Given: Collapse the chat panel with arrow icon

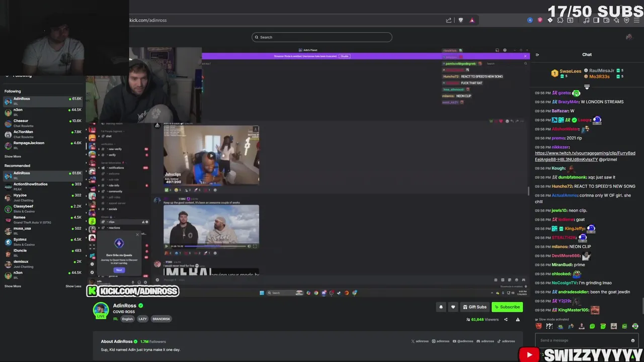Looking at the screenshot, I should [537, 55].
